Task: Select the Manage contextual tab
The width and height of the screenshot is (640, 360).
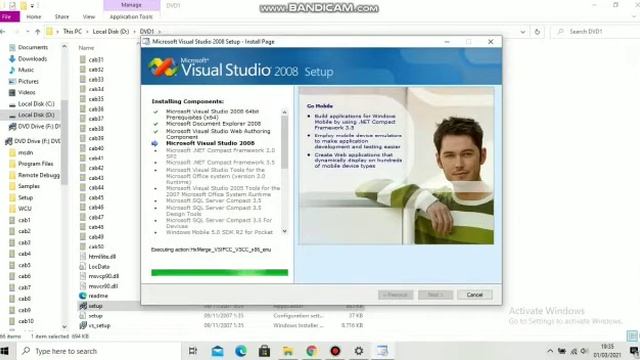Action: tap(131, 5)
